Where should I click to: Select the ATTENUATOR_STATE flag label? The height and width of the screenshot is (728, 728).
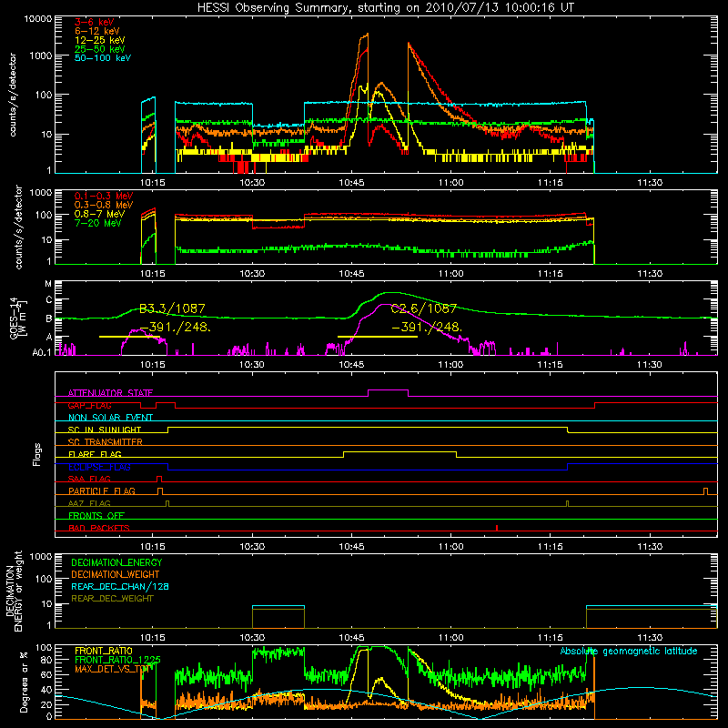point(110,393)
